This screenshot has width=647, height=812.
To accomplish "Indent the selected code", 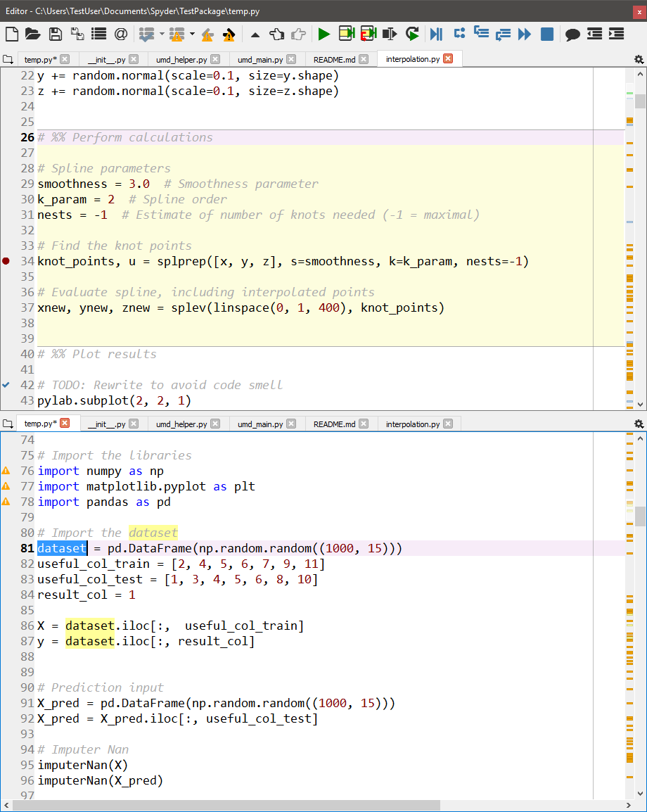I will pyautogui.click(x=616, y=34).
